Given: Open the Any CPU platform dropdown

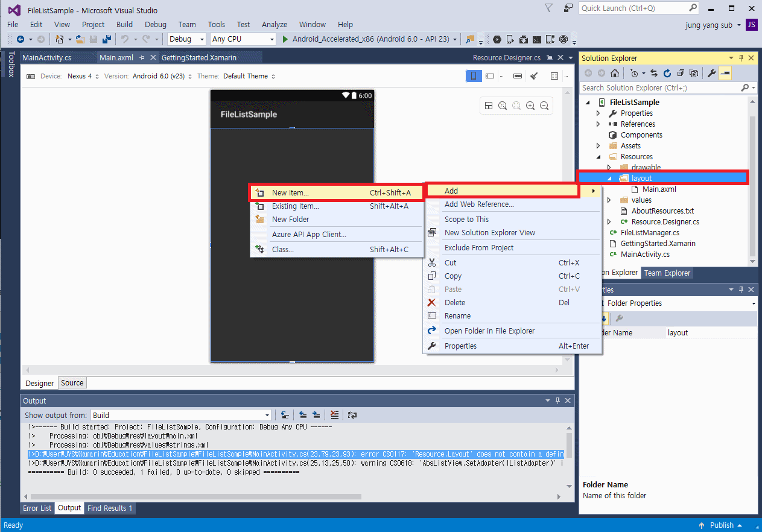Looking at the screenshot, I should [x=243, y=39].
